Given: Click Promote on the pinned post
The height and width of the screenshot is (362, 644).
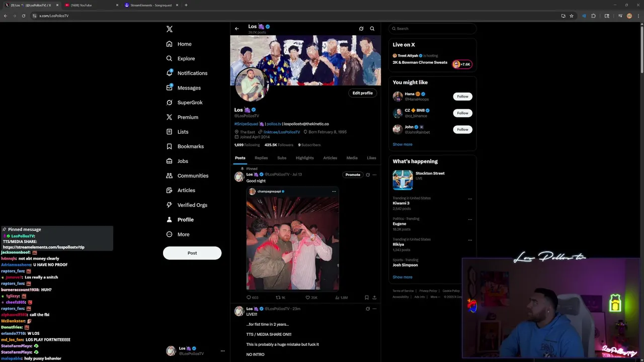Looking at the screenshot, I should pyautogui.click(x=353, y=174).
